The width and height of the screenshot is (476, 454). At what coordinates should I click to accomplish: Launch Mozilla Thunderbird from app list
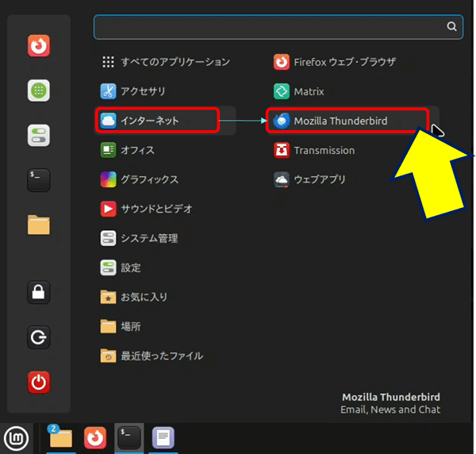click(354, 121)
